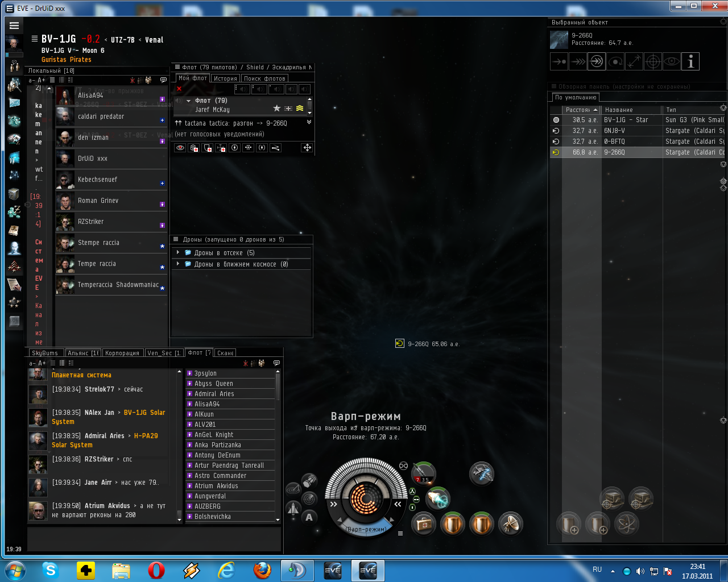The image size is (728, 582).
Task: Click the UTZ-7B constellation link
Action: pos(123,40)
